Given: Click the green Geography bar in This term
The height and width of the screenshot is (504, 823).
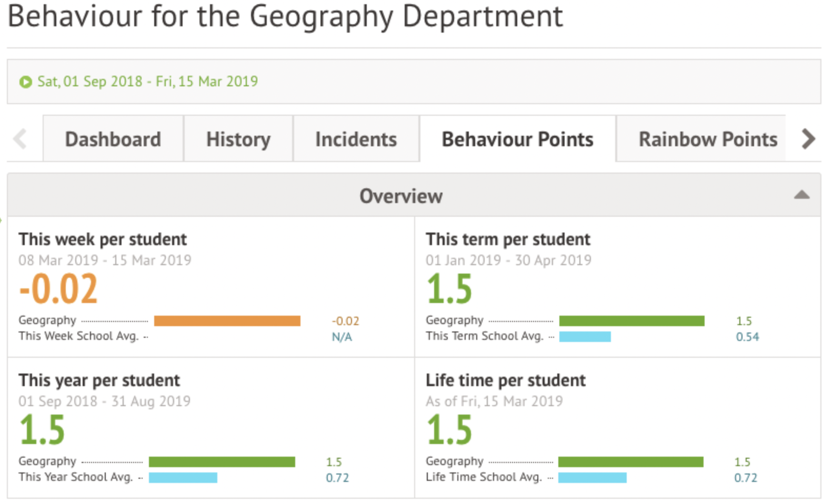Looking at the screenshot, I should [631, 321].
